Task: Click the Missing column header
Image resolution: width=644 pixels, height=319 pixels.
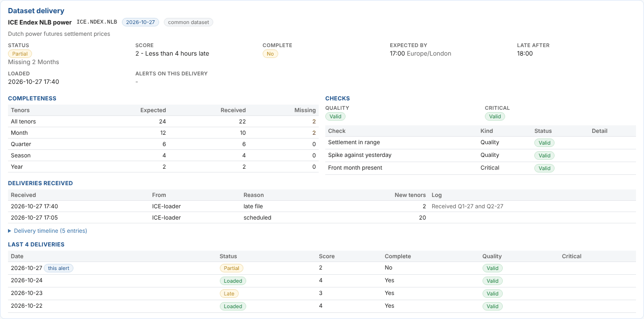Action: (x=305, y=110)
